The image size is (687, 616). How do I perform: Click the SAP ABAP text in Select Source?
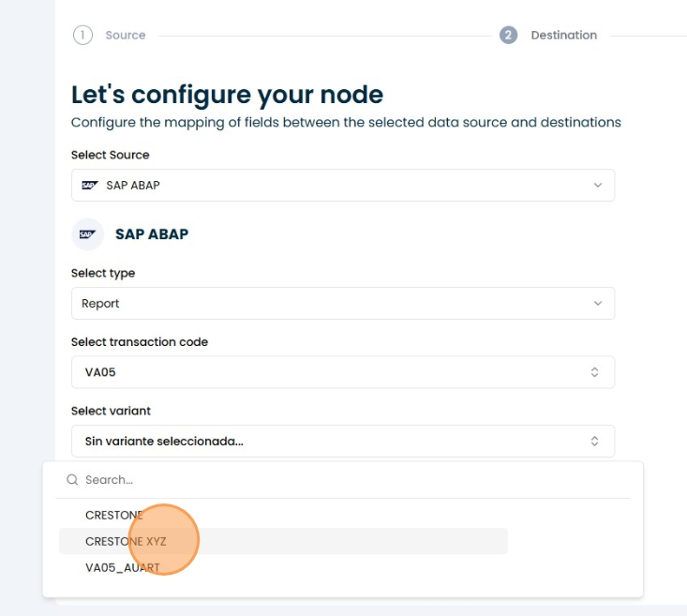(x=133, y=185)
